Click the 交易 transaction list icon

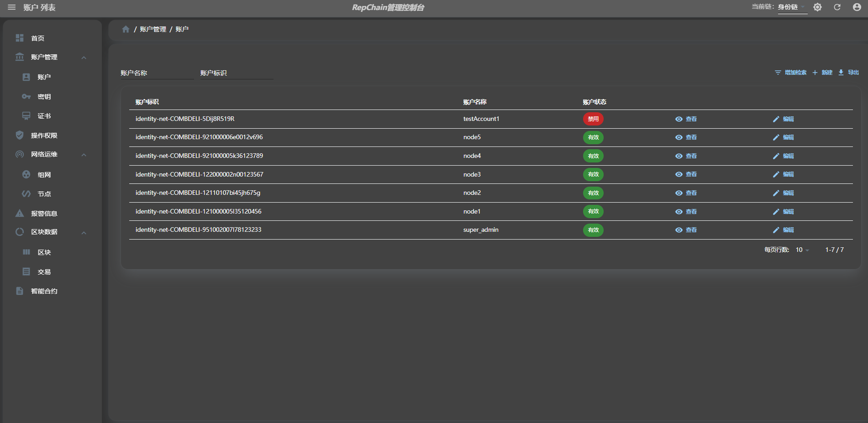pos(26,272)
